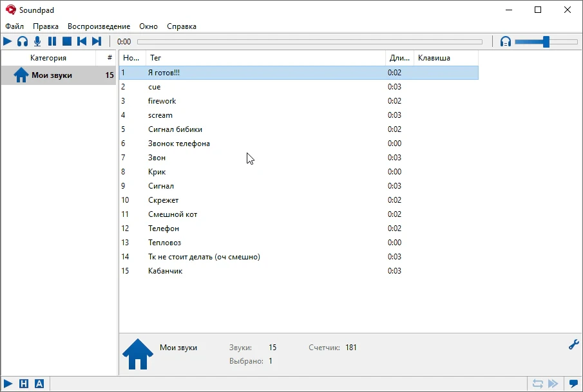Select the sound firework
The image size is (583, 392).
coord(298,100)
